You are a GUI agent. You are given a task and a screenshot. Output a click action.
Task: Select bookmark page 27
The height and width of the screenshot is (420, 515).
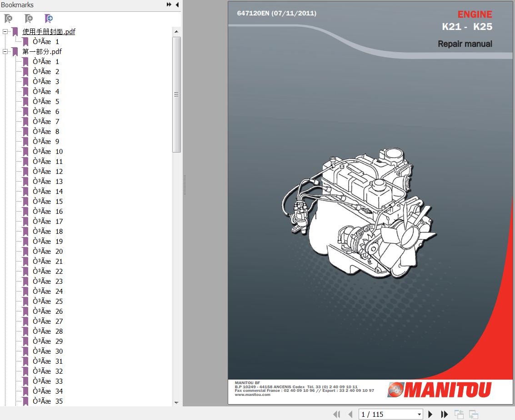tap(48, 321)
